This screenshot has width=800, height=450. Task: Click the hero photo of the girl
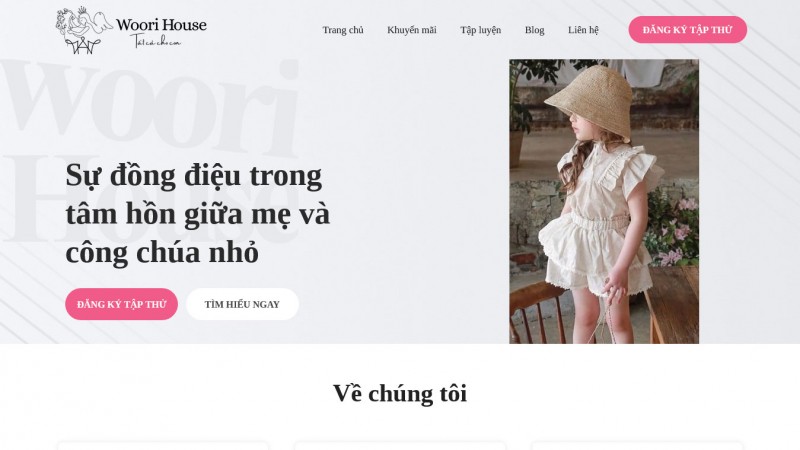point(604,202)
